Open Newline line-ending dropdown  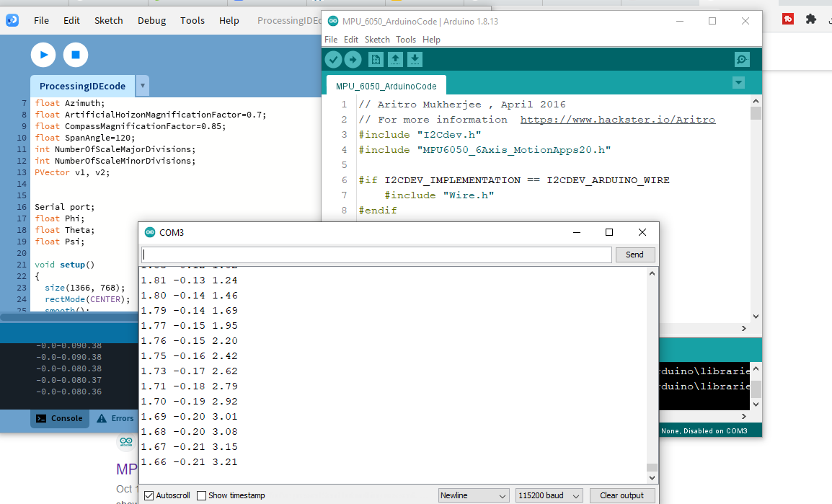point(474,495)
